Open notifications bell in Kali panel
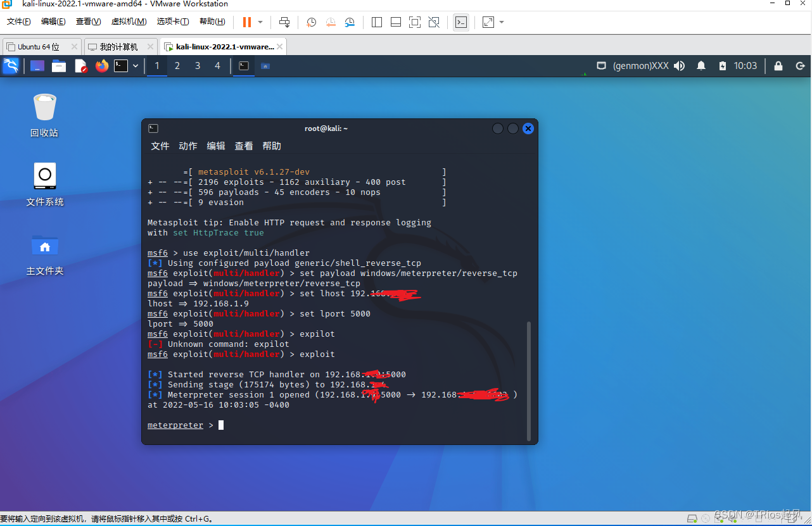This screenshot has width=812, height=526. (x=701, y=66)
